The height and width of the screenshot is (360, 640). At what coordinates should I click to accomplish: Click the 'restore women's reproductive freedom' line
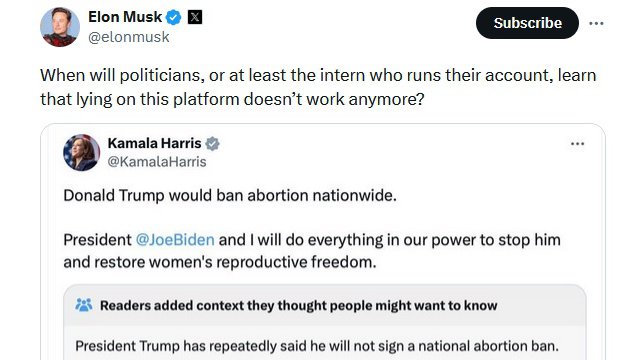click(220, 262)
